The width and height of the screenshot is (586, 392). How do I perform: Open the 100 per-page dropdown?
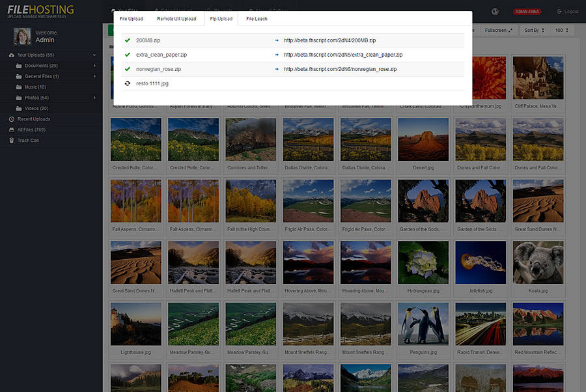pyautogui.click(x=562, y=30)
